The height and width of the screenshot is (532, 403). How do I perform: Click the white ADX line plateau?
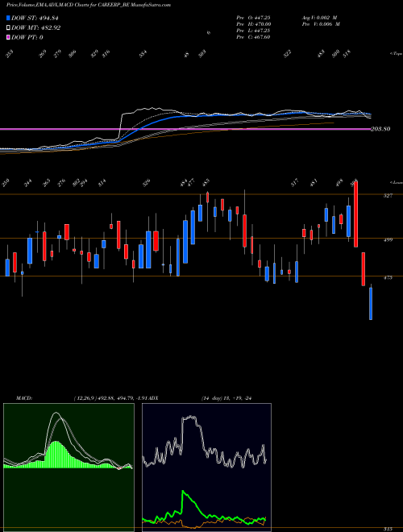(x=189, y=418)
